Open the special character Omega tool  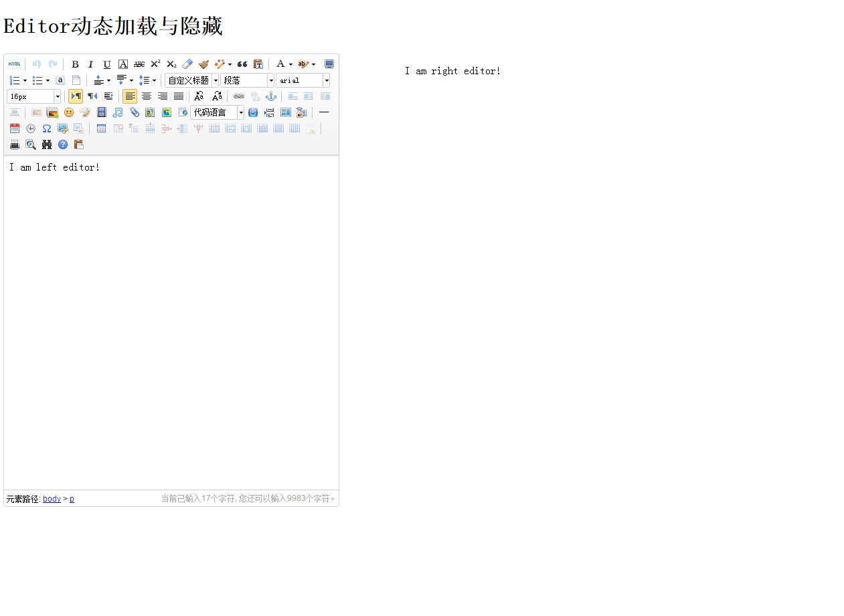(47, 128)
